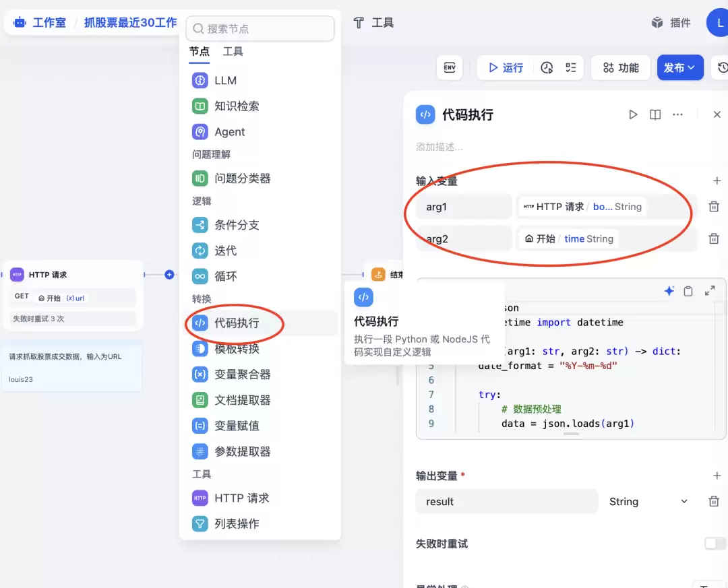Screen dimensions: 728x588
Task: Open the arg1 variable selector HTTP 请求
Action: 607,207
